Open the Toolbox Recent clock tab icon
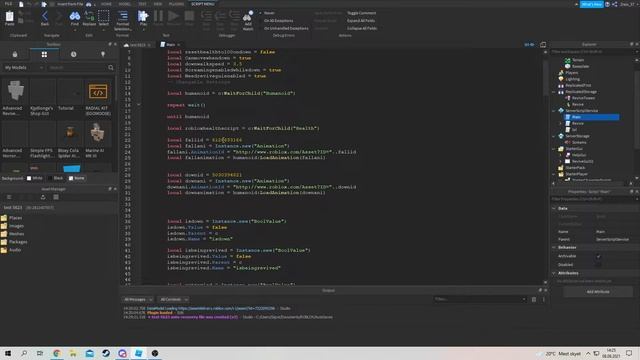 coord(73,54)
